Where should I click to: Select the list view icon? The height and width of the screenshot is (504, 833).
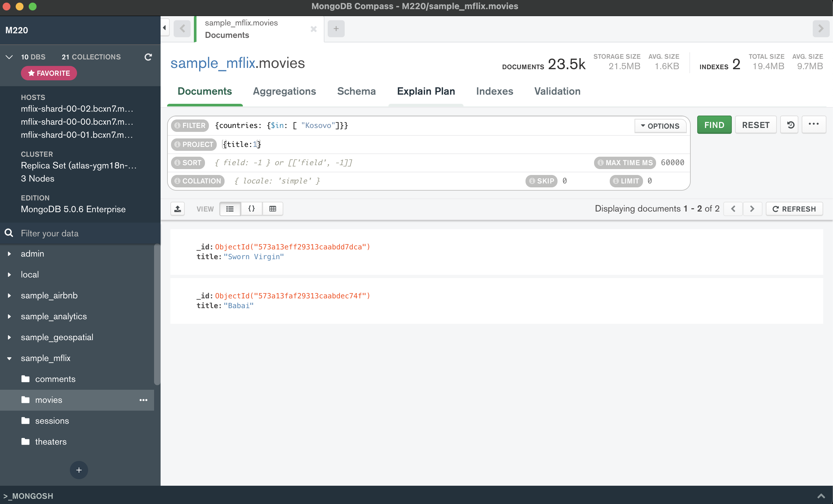tap(230, 209)
